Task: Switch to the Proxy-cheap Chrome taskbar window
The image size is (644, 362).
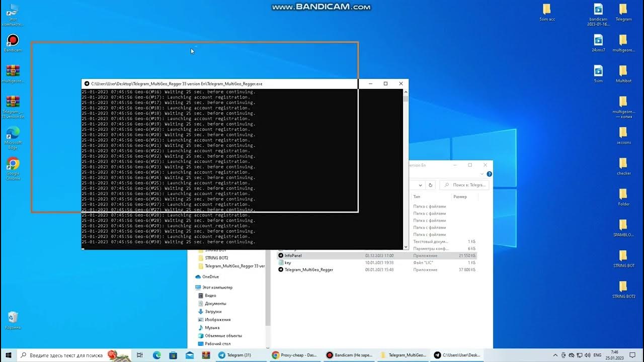Action: click(294, 355)
